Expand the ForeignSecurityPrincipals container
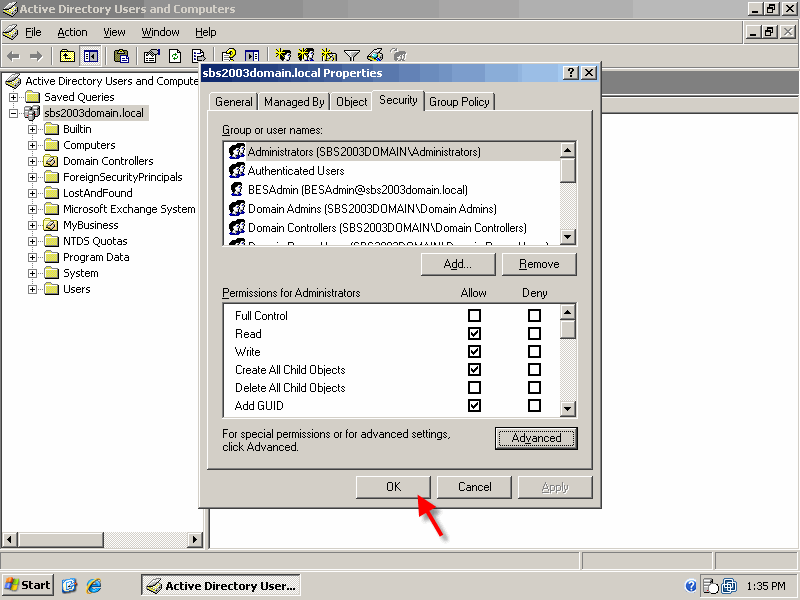Viewport: 800px width, 600px height. (32, 177)
